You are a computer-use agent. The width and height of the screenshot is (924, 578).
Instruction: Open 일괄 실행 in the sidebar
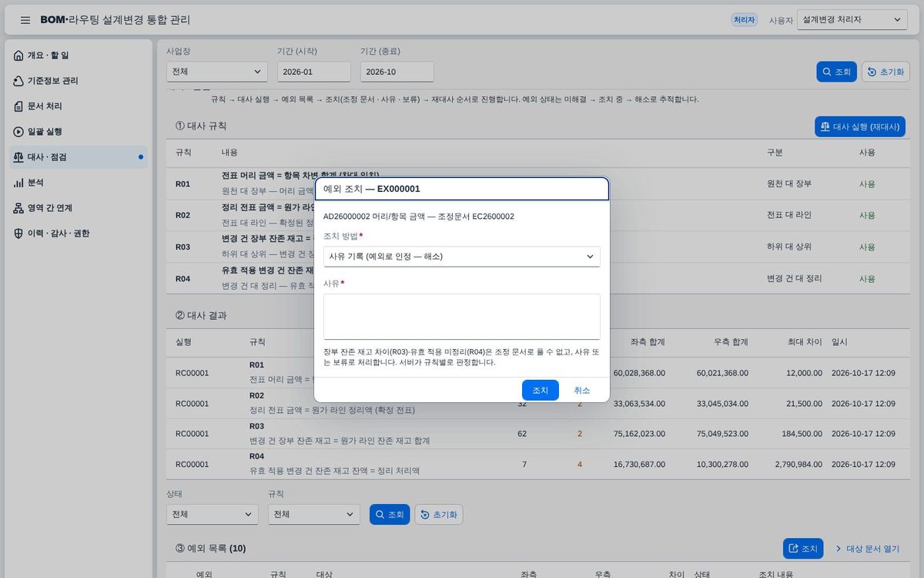tap(79, 132)
